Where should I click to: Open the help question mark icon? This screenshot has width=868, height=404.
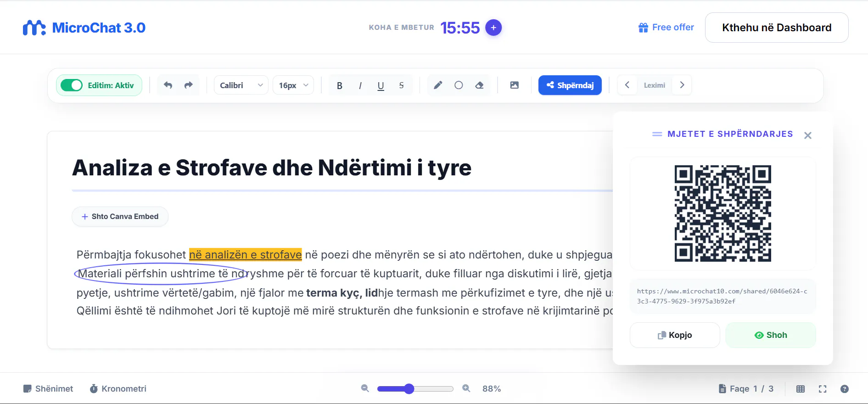[x=845, y=389]
